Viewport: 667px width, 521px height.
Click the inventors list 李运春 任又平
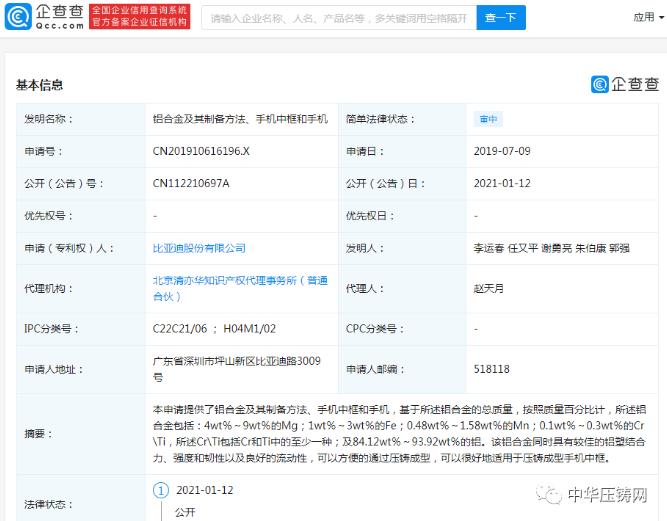[551, 248]
